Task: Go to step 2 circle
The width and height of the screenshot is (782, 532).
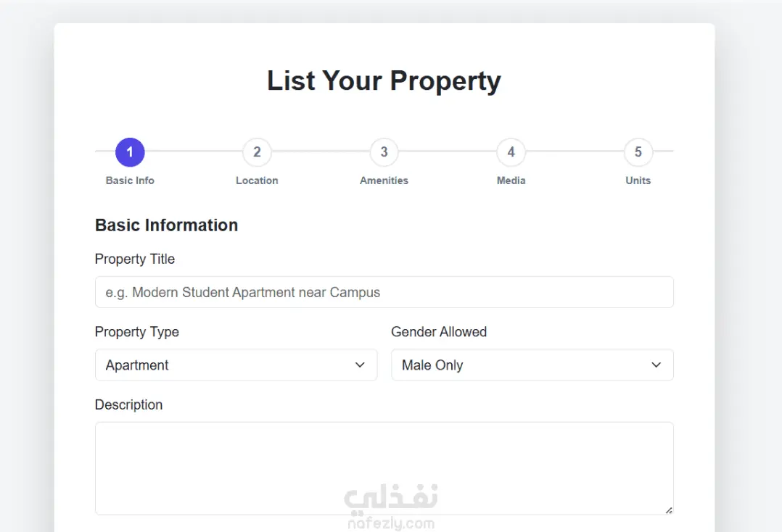Action: tap(257, 152)
